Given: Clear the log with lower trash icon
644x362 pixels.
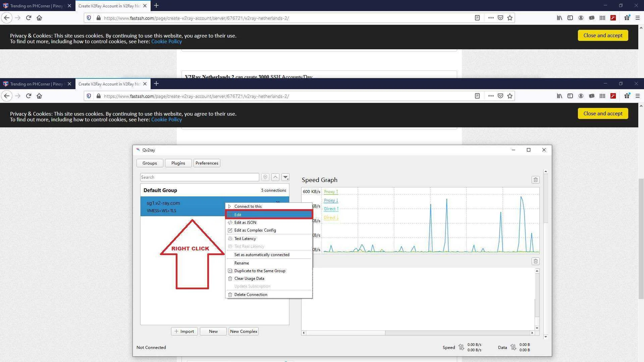Looking at the screenshot, I should pos(535,261).
